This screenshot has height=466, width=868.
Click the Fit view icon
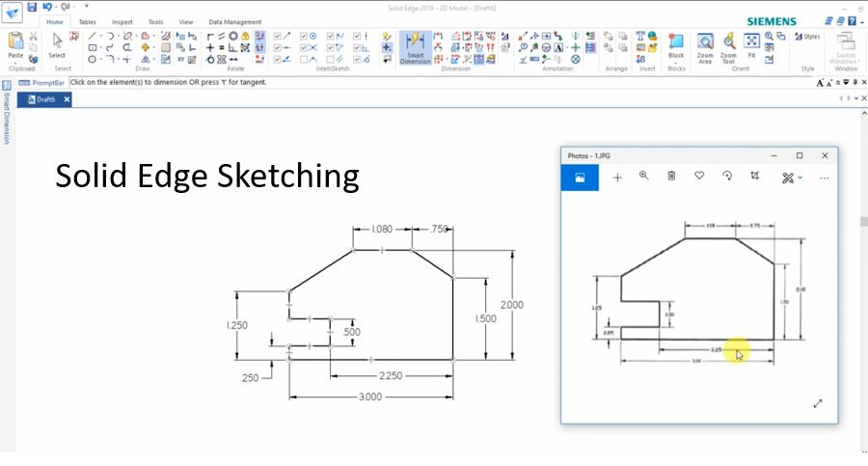tap(751, 45)
